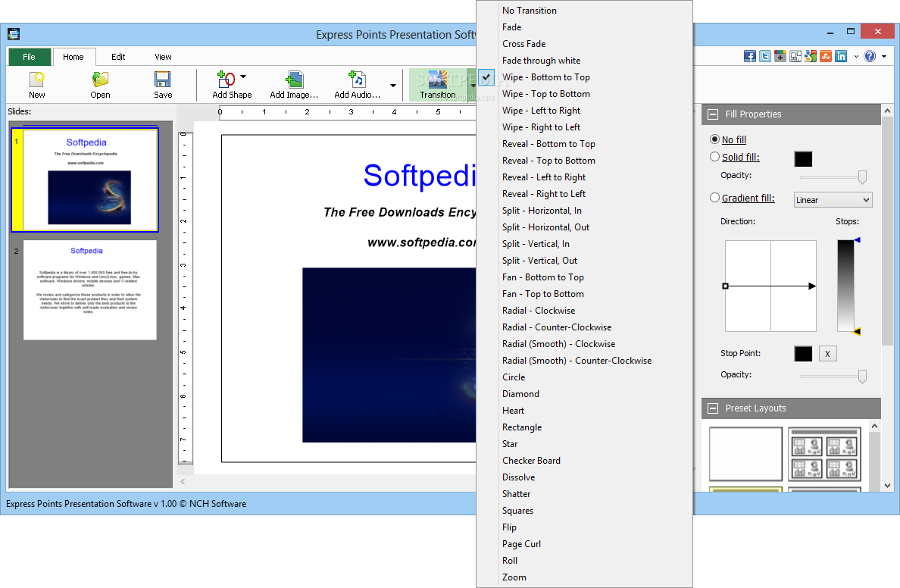Select slide 2 thumbnail
The width and height of the screenshot is (900, 588).
(x=89, y=290)
